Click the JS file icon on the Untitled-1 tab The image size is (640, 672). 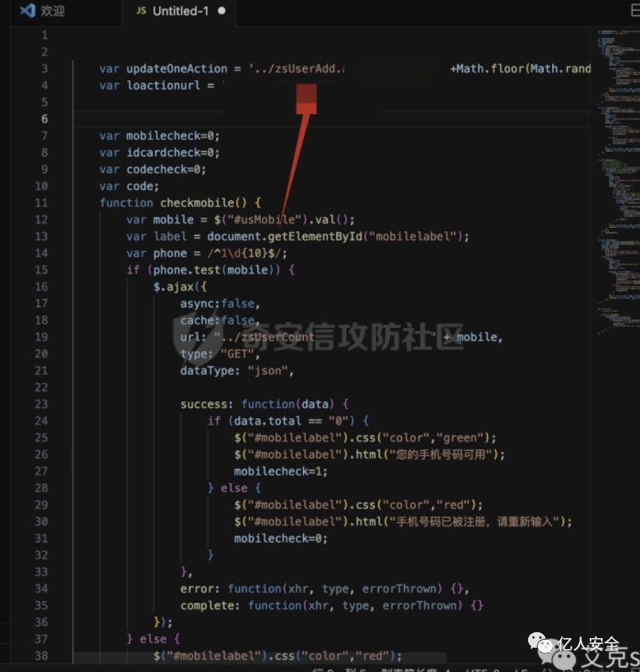point(141,11)
